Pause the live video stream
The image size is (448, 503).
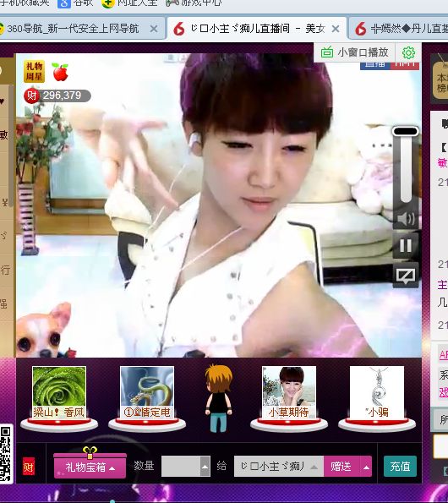406,246
